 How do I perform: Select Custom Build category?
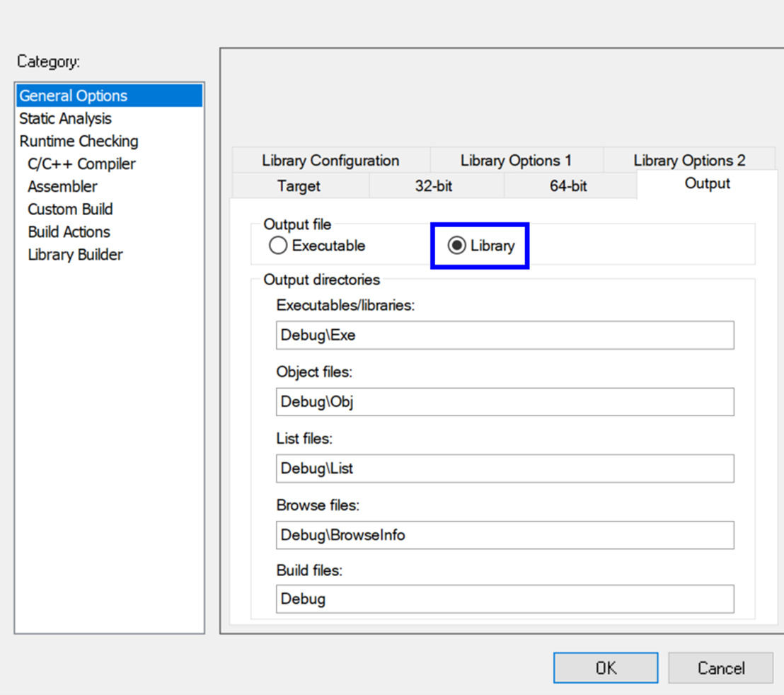tap(110, 209)
